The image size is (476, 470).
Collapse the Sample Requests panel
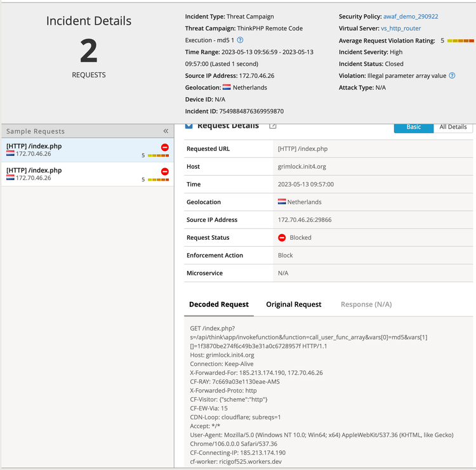point(166,131)
